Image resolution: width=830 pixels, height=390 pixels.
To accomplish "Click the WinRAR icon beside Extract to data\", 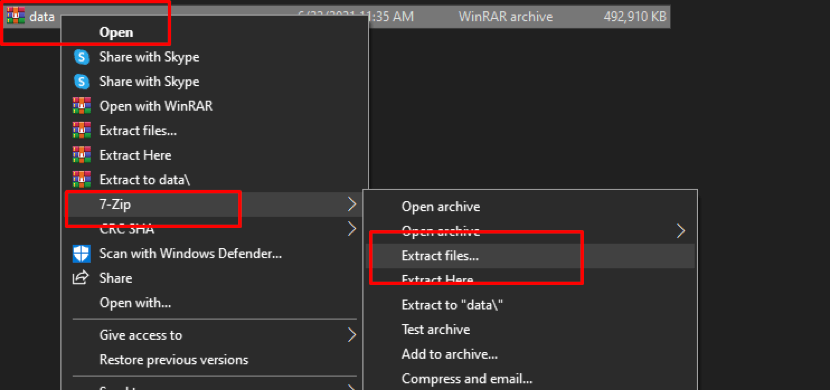I will pos(82,180).
